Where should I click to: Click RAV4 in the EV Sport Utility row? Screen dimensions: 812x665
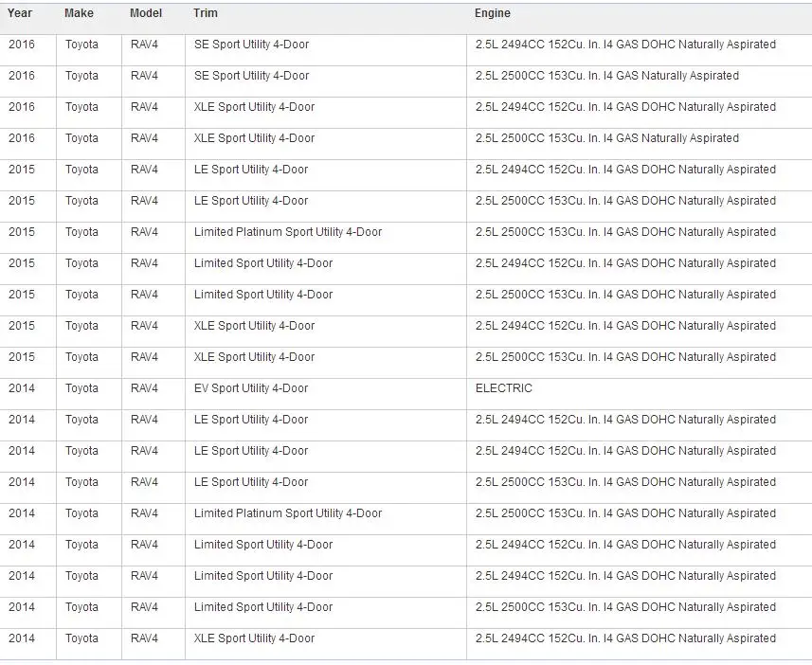point(144,388)
